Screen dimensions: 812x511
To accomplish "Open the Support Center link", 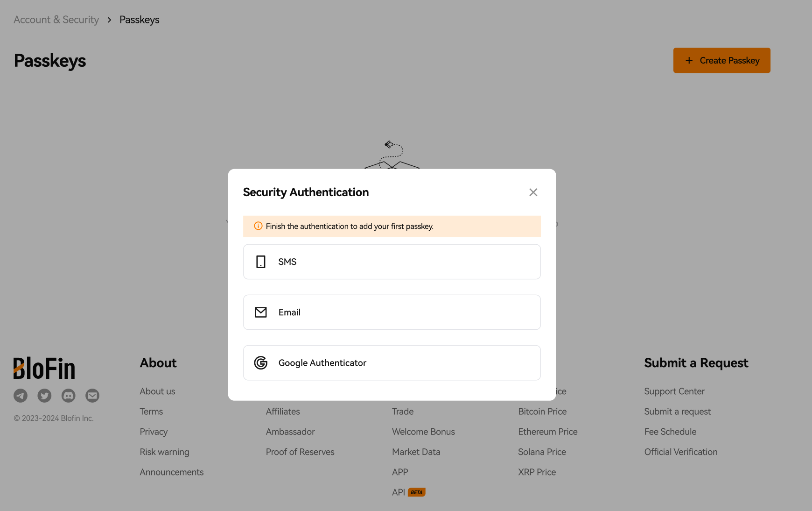I will 674,391.
